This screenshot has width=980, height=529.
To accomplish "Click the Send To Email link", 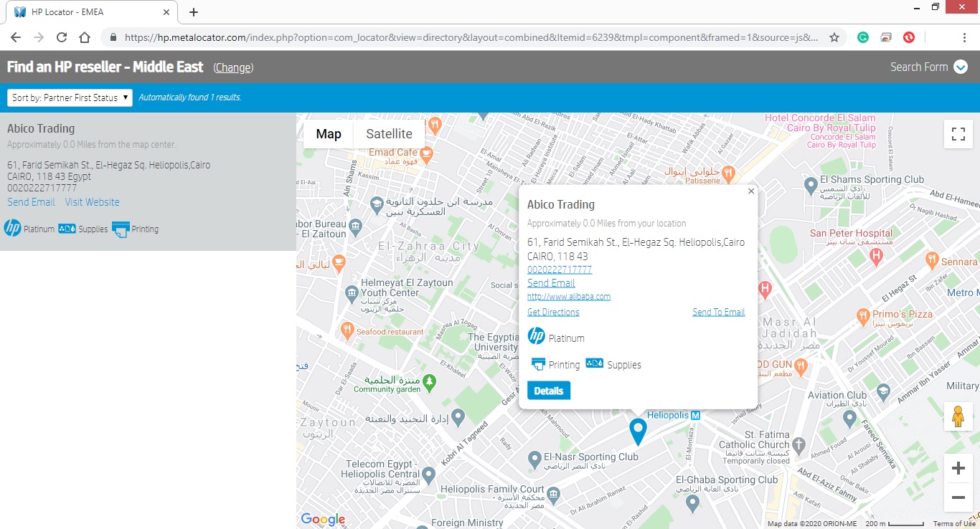I will 718,313.
